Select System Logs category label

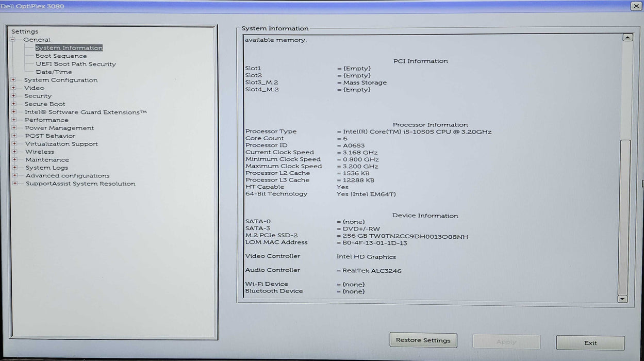click(x=46, y=168)
